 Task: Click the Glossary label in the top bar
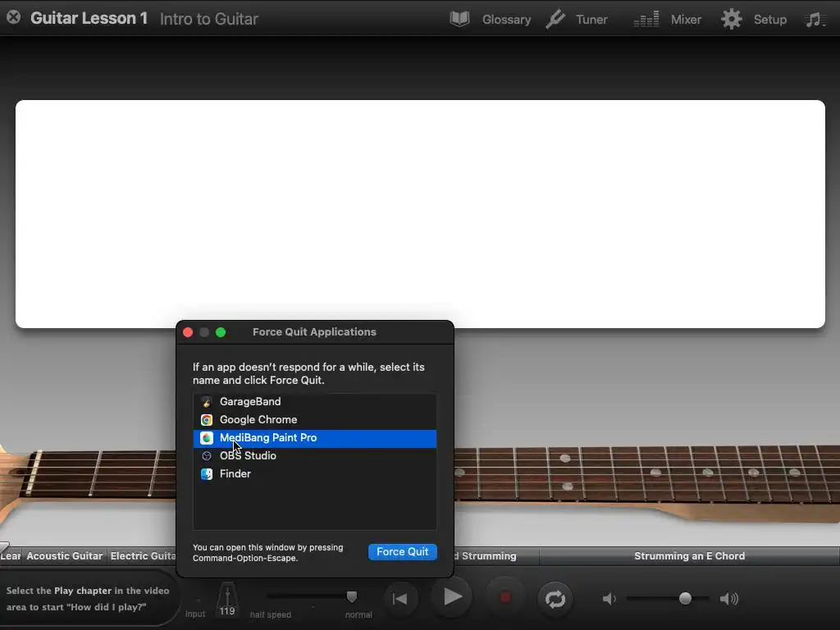point(506,20)
